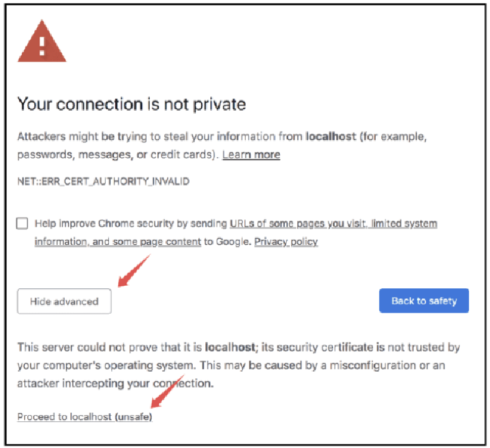490x448 pixels.
Task: Open the Privacy policy link
Action: pyautogui.click(x=286, y=242)
